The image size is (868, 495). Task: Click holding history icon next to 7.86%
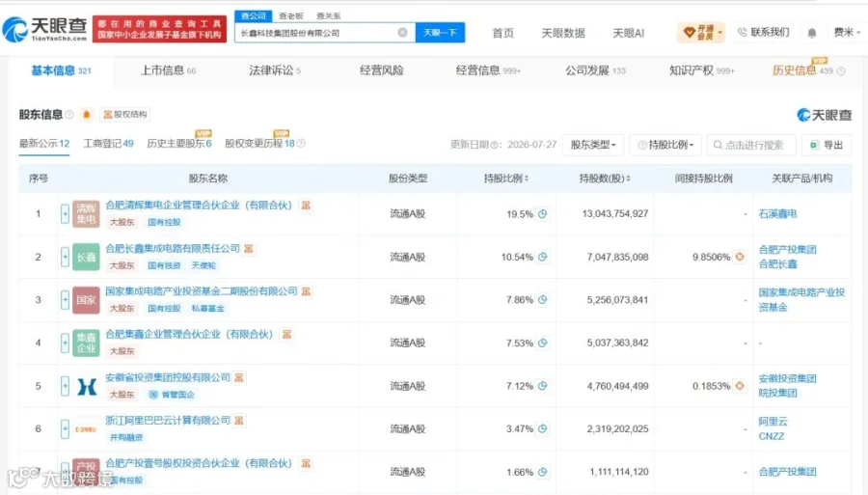(542, 299)
